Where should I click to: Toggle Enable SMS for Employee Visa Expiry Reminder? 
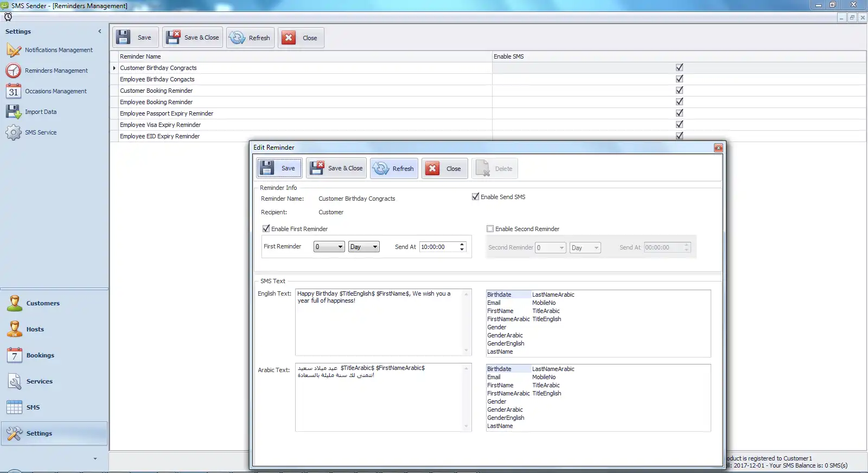(x=679, y=125)
